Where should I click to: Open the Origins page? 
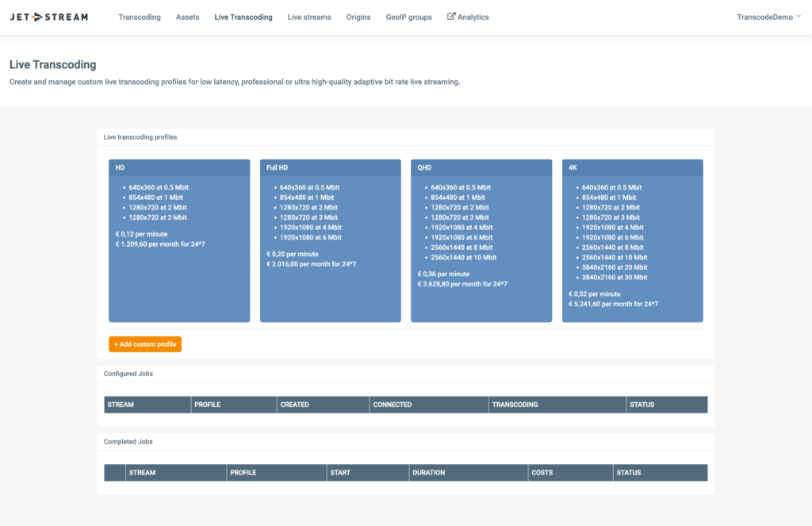pyautogui.click(x=358, y=17)
